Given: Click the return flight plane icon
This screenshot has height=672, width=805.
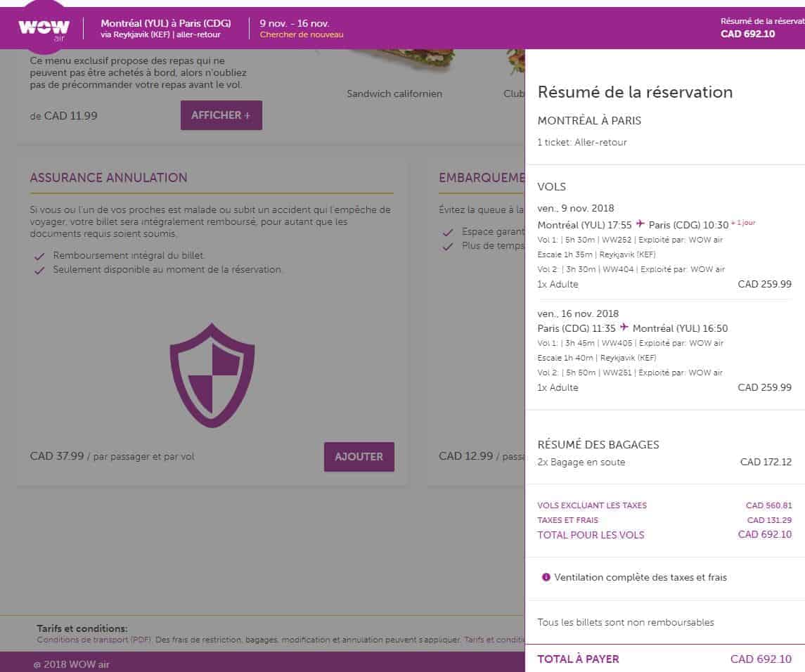Looking at the screenshot, I should pos(624,328).
